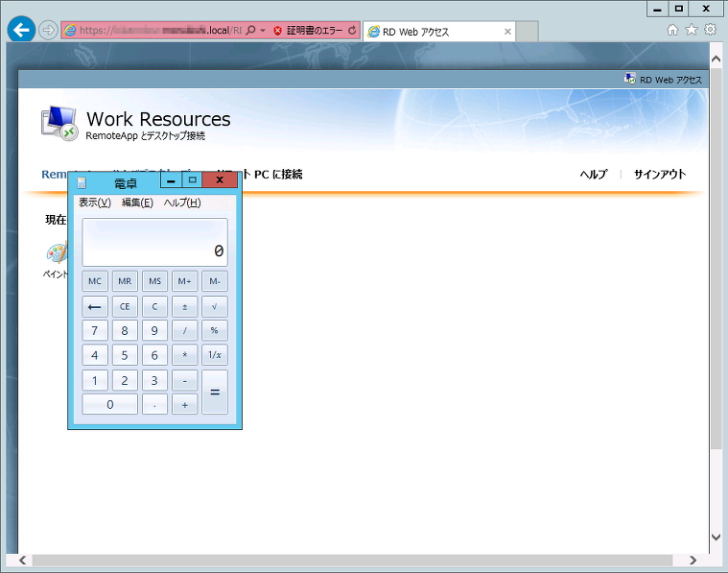Click the number 2 key
Image resolution: width=728 pixels, height=573 pixels.
tap(125, 380)
